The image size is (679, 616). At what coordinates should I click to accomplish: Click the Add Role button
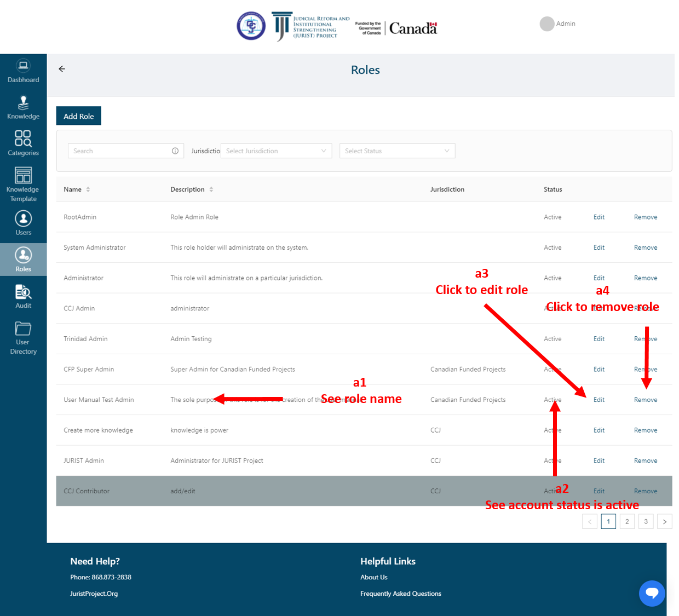pyautogui.click(x=79, y=116)
